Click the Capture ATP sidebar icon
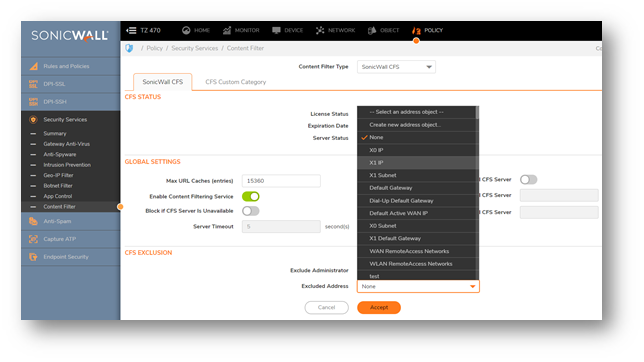Viewport: 644px width, 362px height. click(x=33, y=239)
